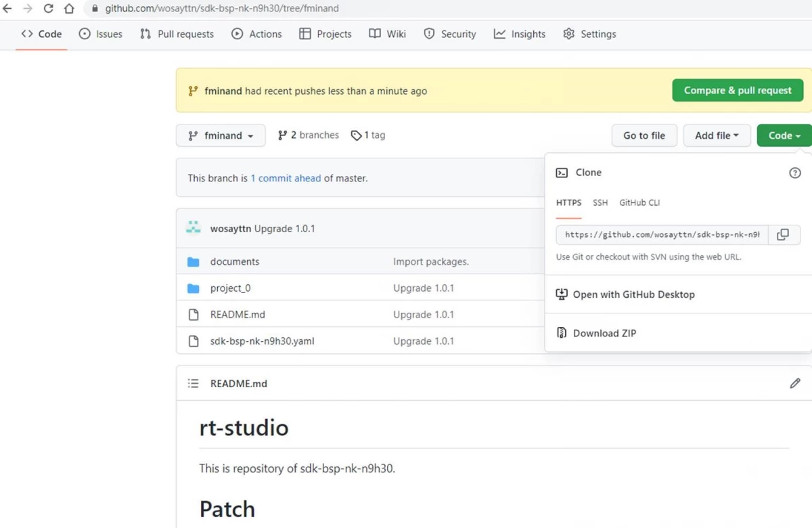This screenshot has width=812, height=528.
Task: Click the Go to file button
Action: [x=644, y=135]
